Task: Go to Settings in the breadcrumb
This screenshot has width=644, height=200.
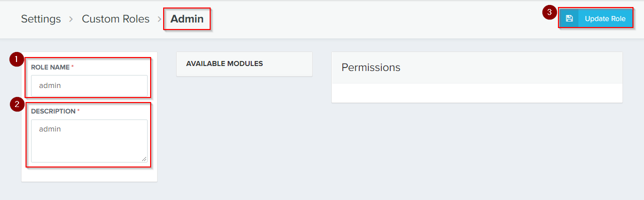Action: [41, 19]
